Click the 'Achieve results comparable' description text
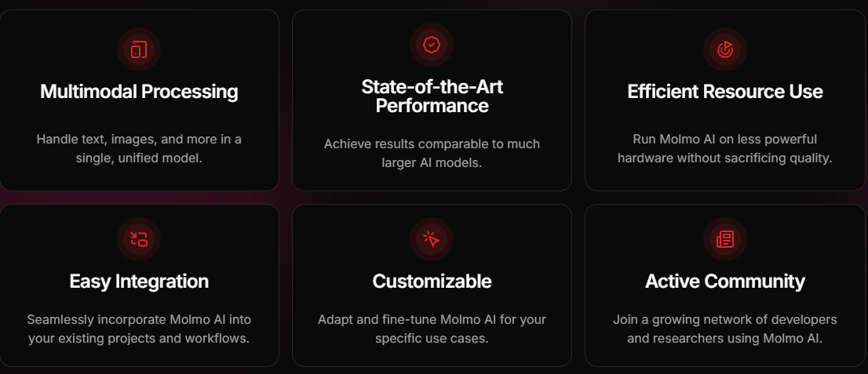 pyautogui.click(x=432, y=144)
